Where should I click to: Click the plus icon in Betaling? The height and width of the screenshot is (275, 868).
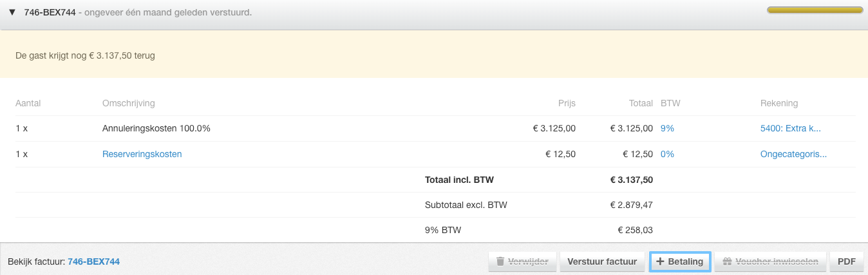click(x=660, y=261)
